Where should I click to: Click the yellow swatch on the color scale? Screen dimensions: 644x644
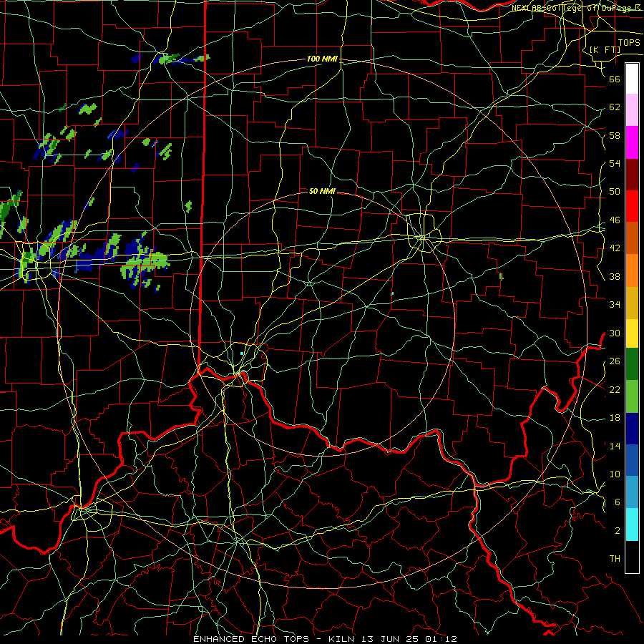click(632, 333)
